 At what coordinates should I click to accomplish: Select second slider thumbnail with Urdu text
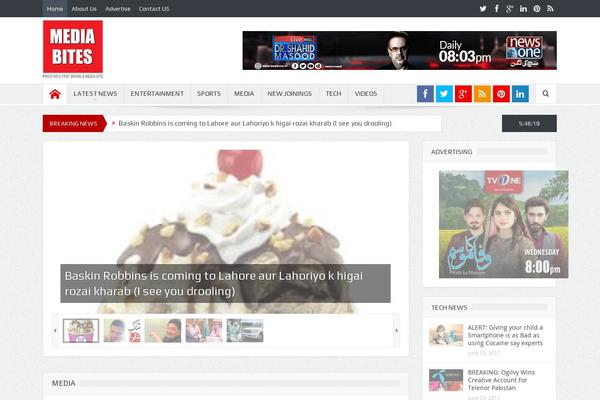point(122,331)
